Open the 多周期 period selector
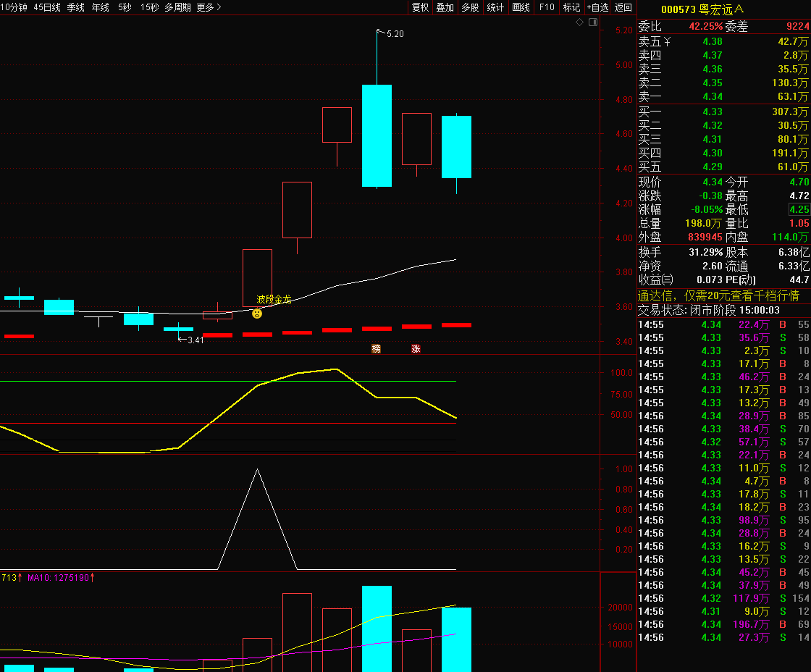 tap(177, 7)
